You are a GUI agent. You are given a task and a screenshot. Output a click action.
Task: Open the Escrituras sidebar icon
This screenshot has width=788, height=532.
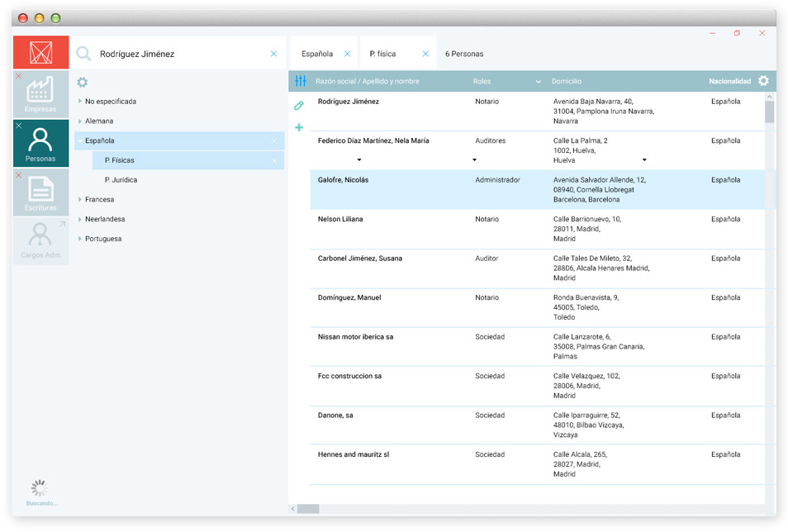(x=40, y=192)
